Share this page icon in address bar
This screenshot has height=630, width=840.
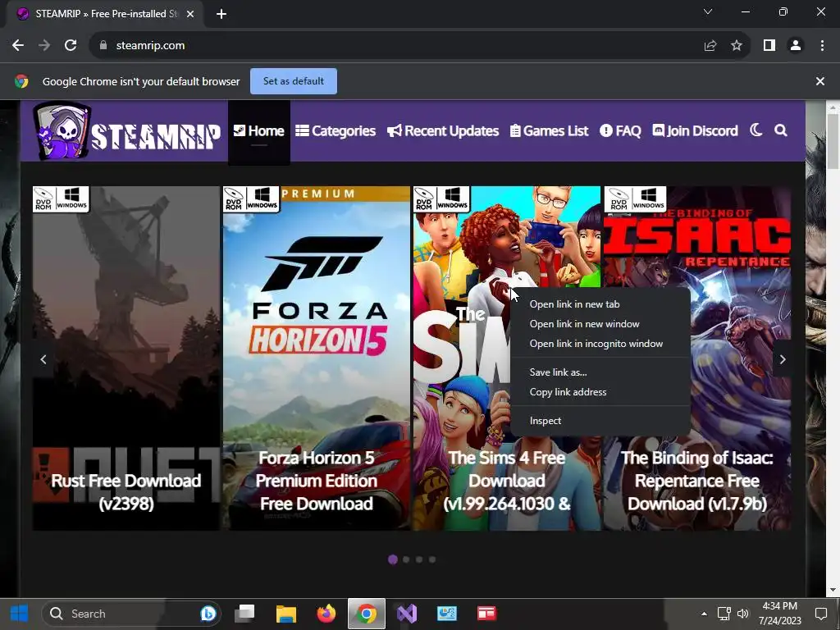710,46
